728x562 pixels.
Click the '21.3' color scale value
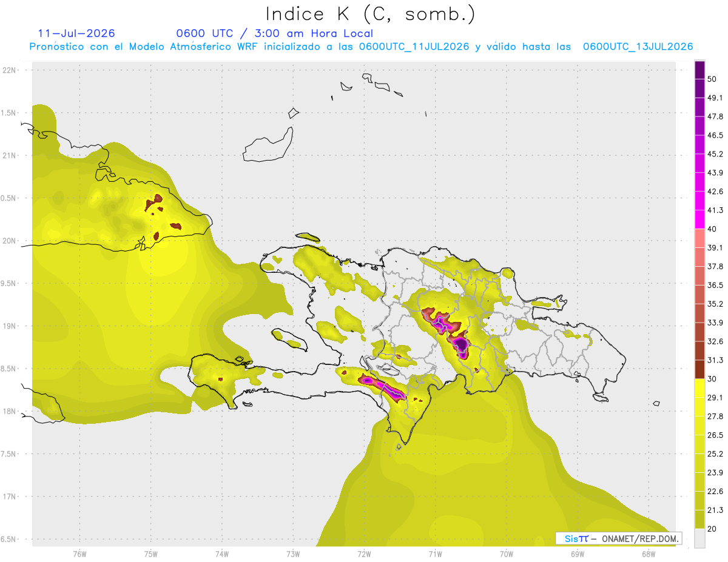click(x=715, y=510)
